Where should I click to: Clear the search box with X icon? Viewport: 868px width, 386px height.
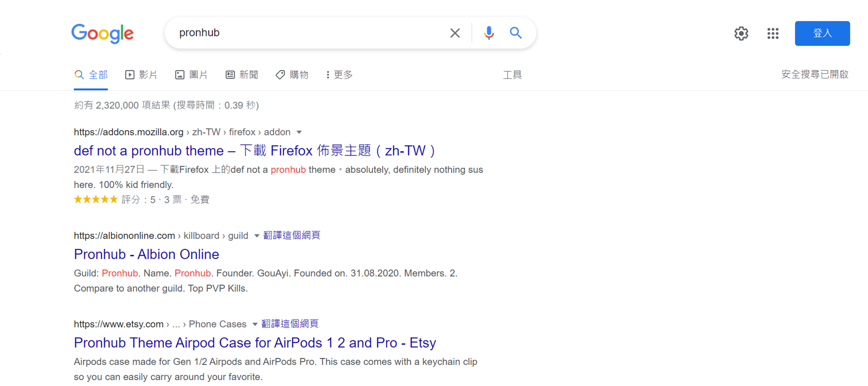(455, 33)
